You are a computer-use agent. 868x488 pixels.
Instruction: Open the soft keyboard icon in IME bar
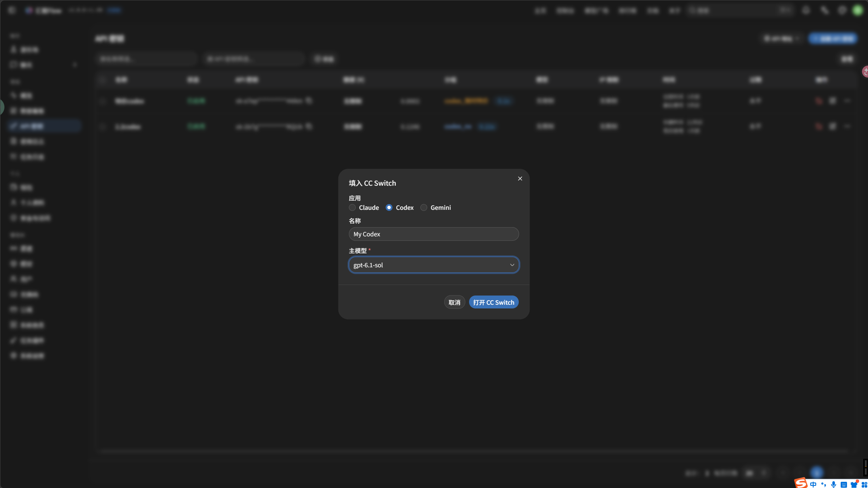point(843,485)
